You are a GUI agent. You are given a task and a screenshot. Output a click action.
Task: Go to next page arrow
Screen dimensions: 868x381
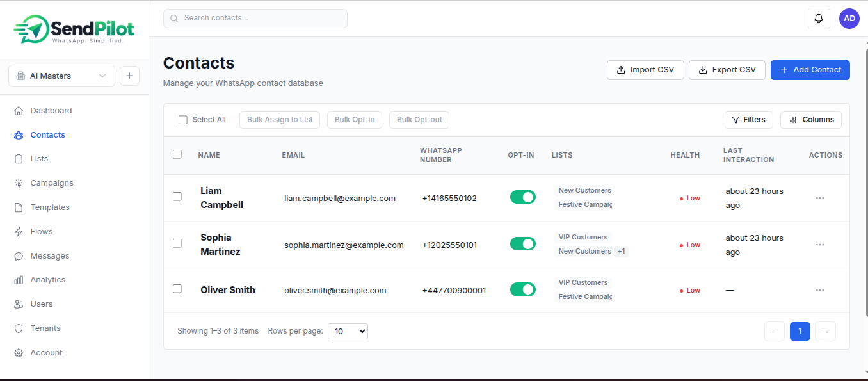coord(826,331)
